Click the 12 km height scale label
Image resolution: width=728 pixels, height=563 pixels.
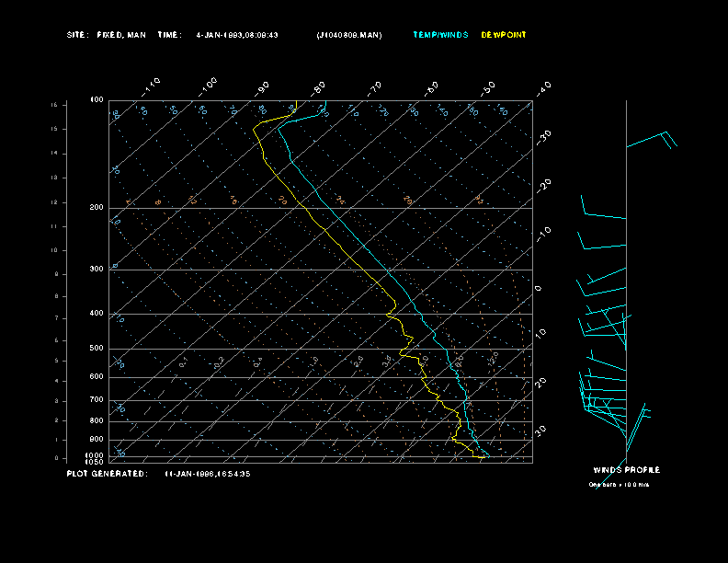[x=54, y=202]
